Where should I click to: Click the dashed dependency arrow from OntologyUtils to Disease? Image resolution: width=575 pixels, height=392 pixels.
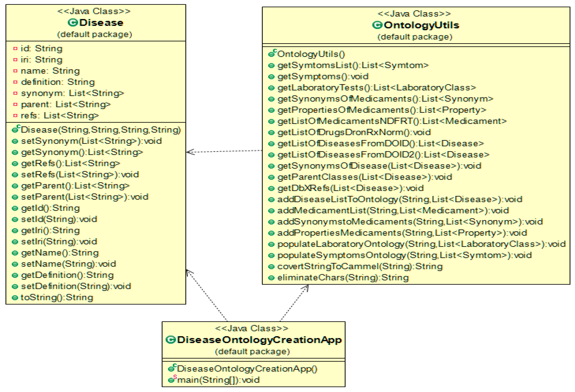click(x=224, y=151)
